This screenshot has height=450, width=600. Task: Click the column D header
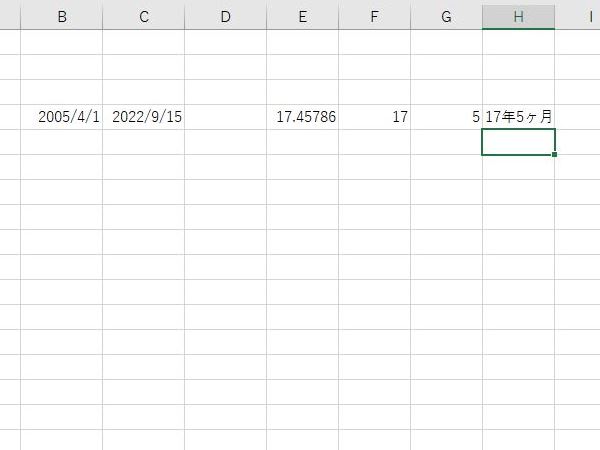[x=225, y=17]
